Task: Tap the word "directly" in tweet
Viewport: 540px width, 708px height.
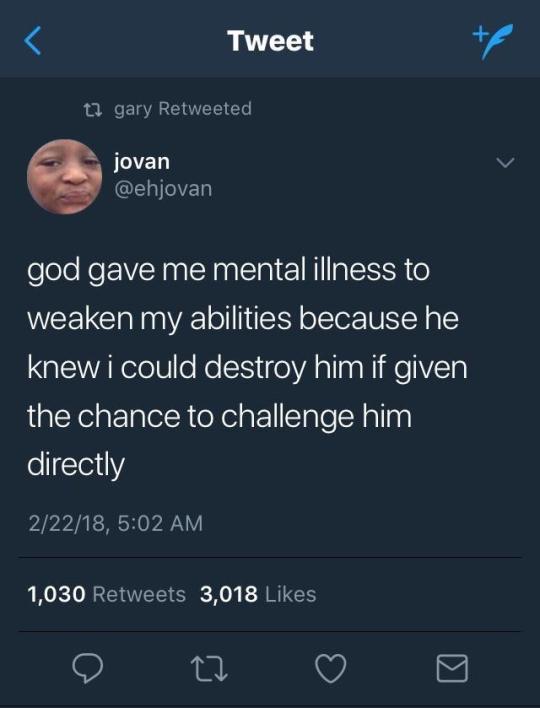Action: point(75,465)
